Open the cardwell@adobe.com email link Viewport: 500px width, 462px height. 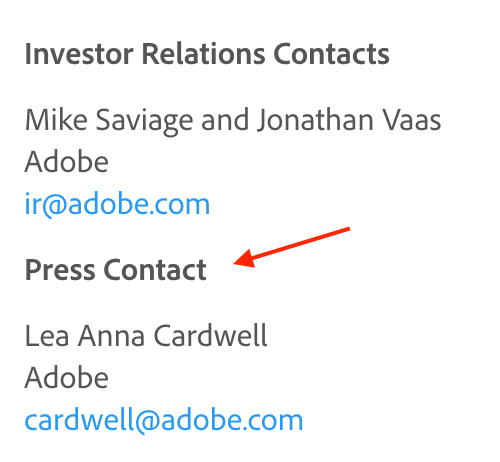click(164, 420)
